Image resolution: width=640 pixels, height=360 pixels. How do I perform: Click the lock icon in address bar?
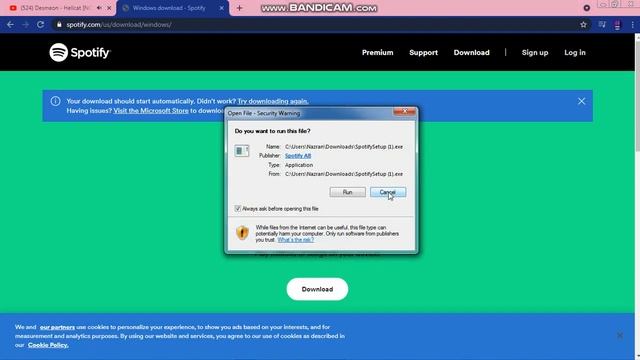click(59, 24)
